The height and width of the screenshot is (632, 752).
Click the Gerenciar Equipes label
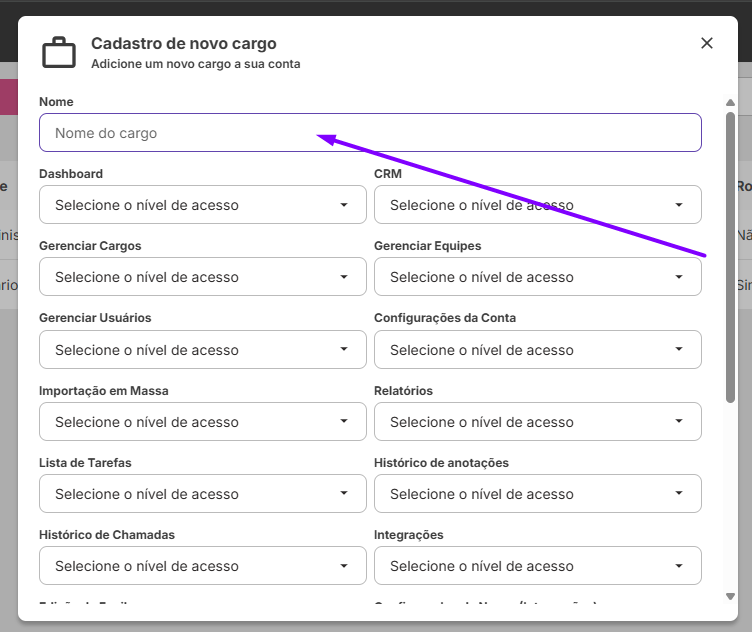pos(427,246)
